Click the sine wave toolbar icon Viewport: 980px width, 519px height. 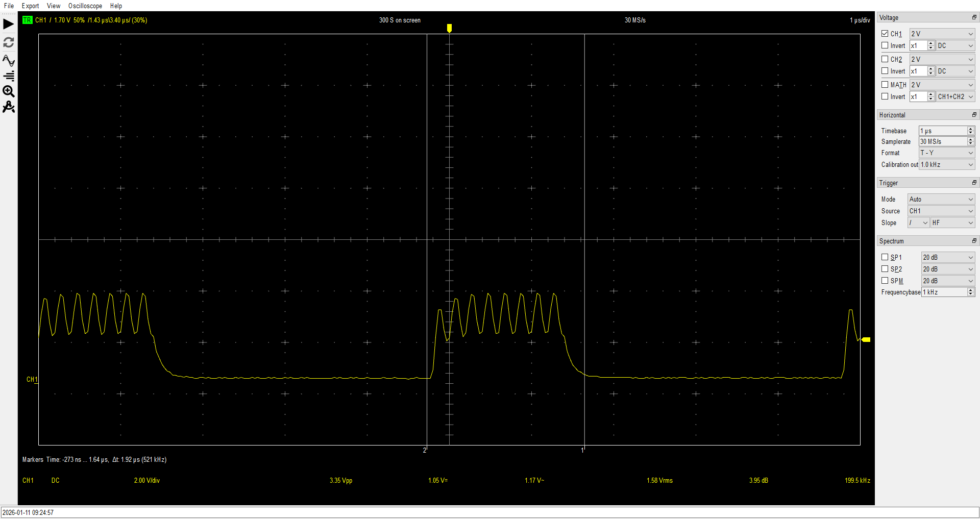[x=9, y=60]
